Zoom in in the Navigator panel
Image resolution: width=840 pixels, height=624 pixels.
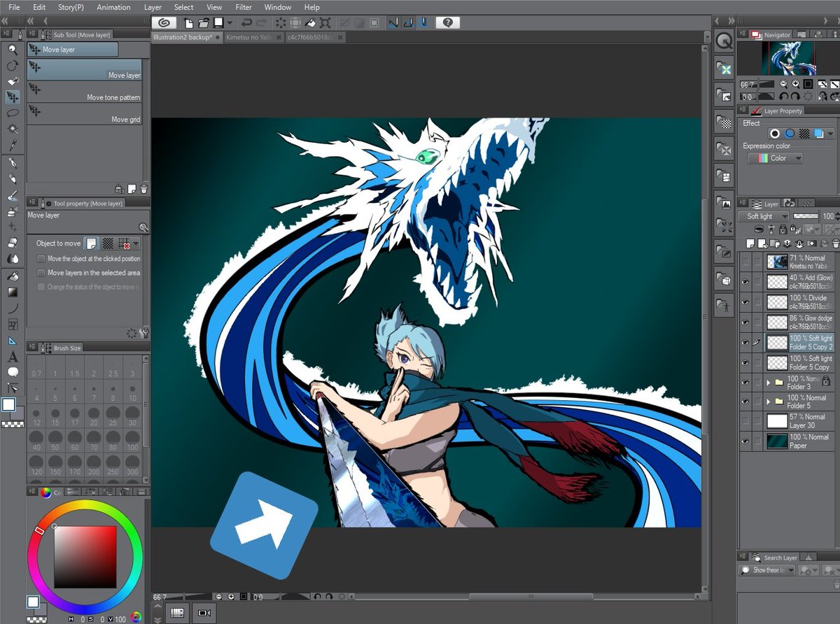click(797, 83)
